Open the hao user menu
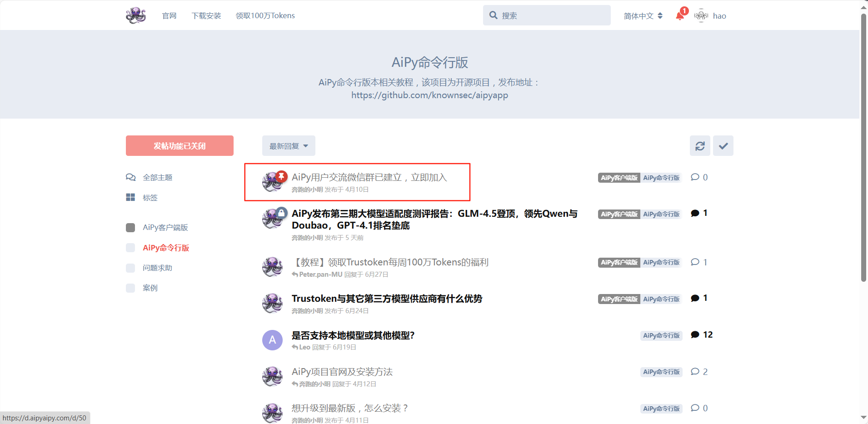 710,16
